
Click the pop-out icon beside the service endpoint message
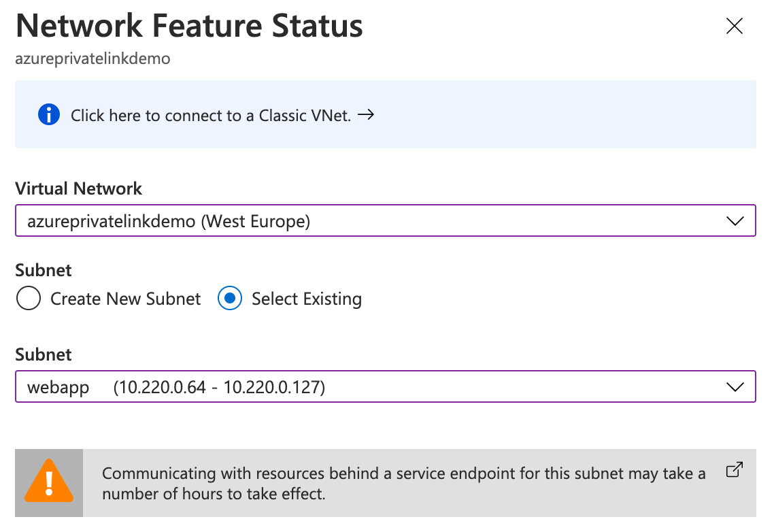[735, 469]
